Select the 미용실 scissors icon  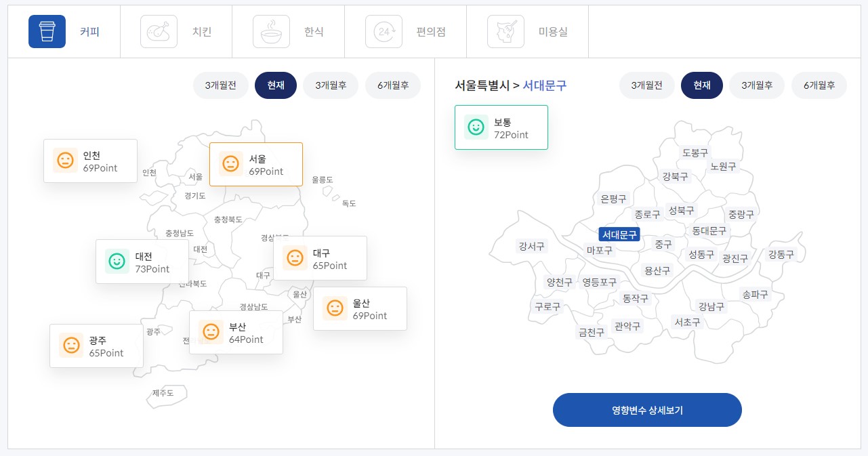tap(505, 31)
